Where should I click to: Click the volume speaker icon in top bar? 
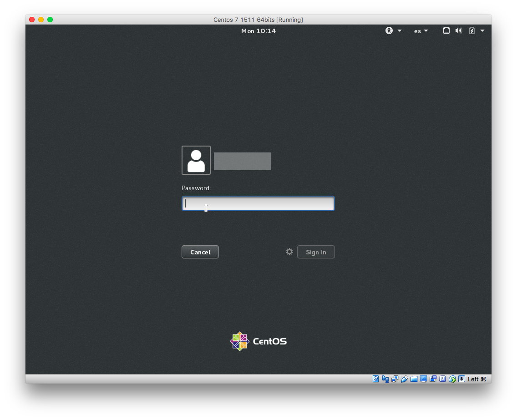pos(459,30)
